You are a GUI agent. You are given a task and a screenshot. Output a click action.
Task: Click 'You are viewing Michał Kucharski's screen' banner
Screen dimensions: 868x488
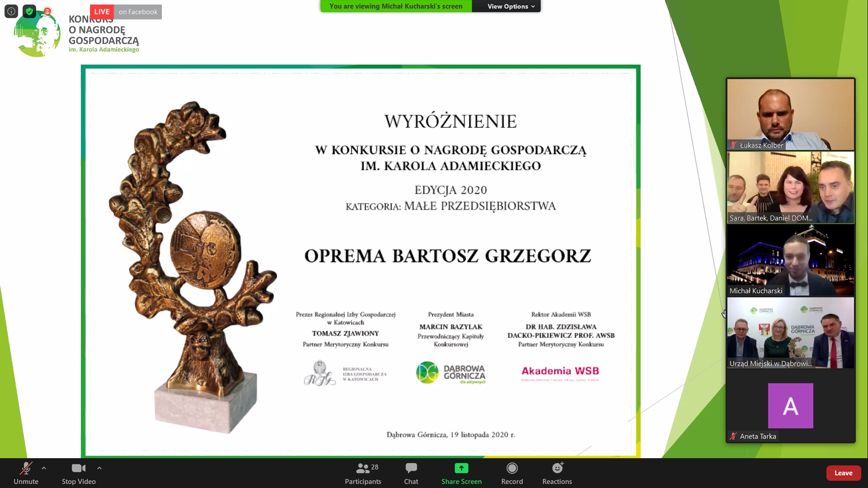[x=396, y=6]
